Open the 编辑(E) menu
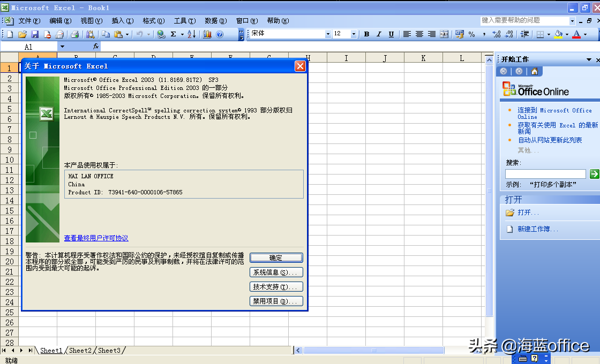 pos(60,21)
